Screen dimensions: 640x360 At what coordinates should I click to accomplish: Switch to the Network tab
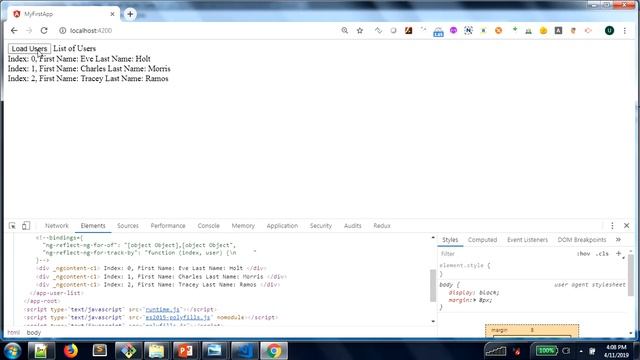coord(57,226)
